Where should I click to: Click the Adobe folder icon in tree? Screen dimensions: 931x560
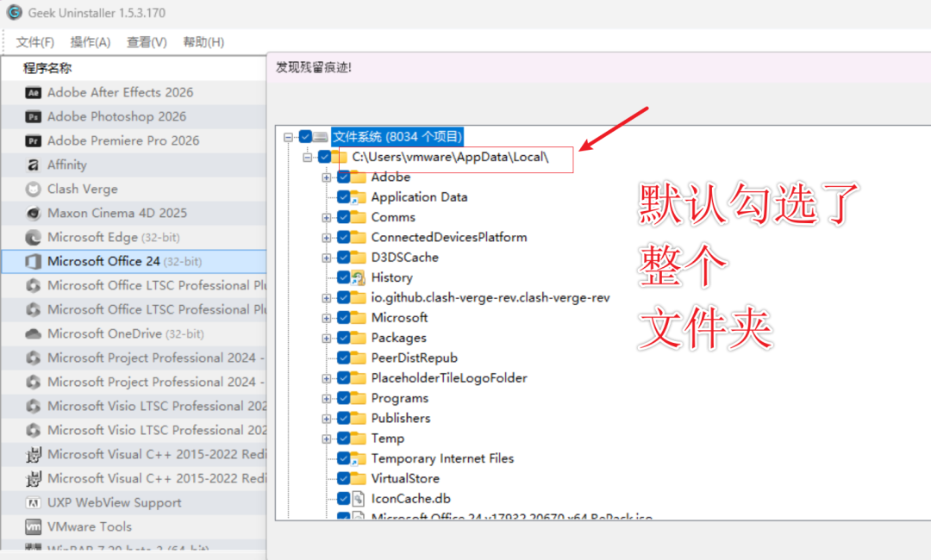coord(358,177)
